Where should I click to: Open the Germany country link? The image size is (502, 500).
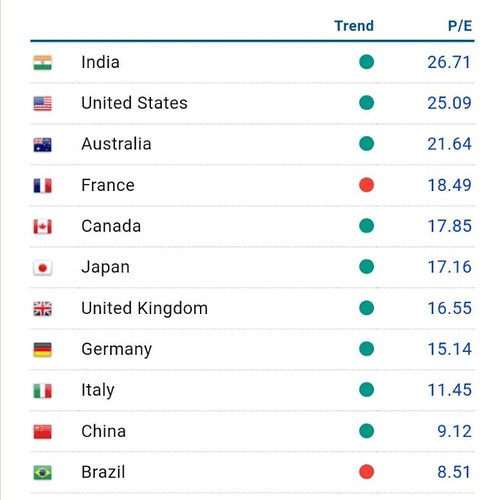[117, 350]
